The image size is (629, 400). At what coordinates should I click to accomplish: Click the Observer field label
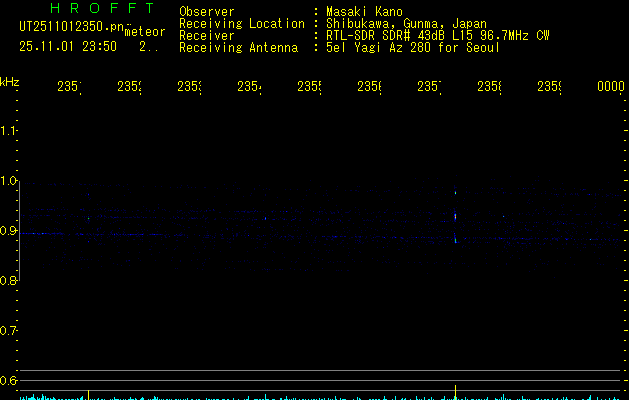pyautogui.click(x=207, y=11)
